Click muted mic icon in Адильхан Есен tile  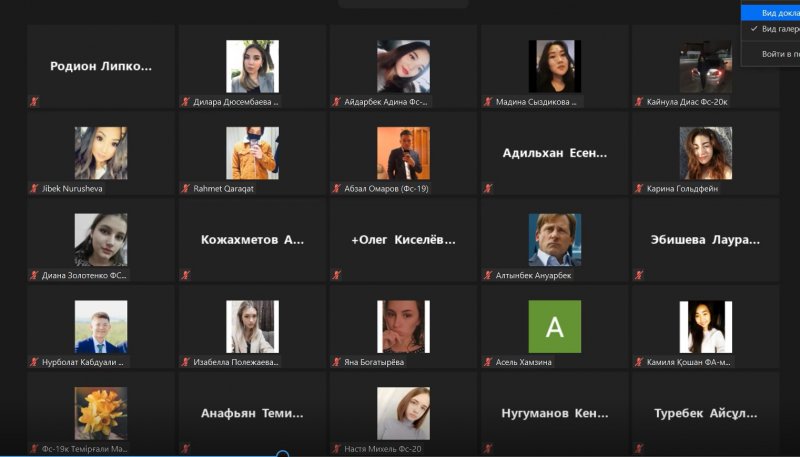click(488, 188)
